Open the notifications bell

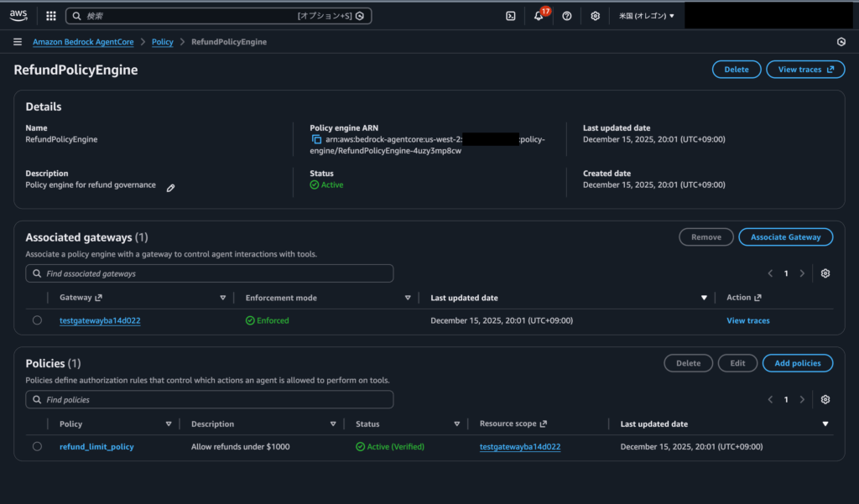click(x=539, y=16)
